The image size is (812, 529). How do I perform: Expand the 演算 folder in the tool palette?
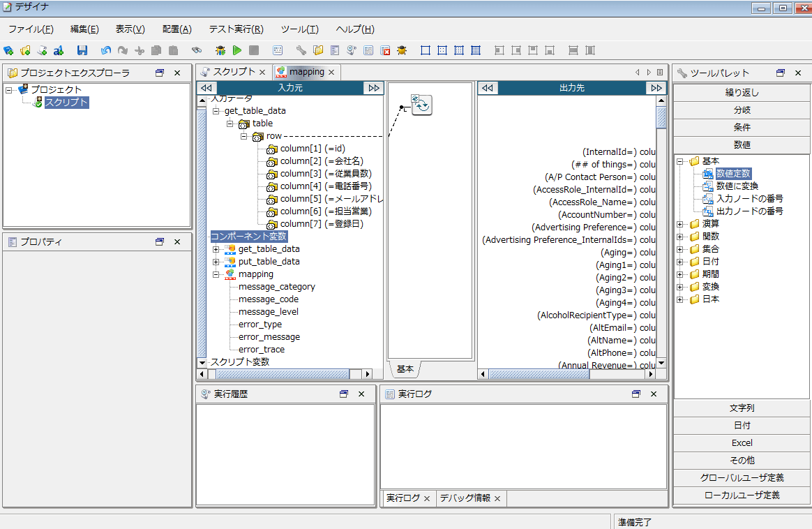pos(680,224)
